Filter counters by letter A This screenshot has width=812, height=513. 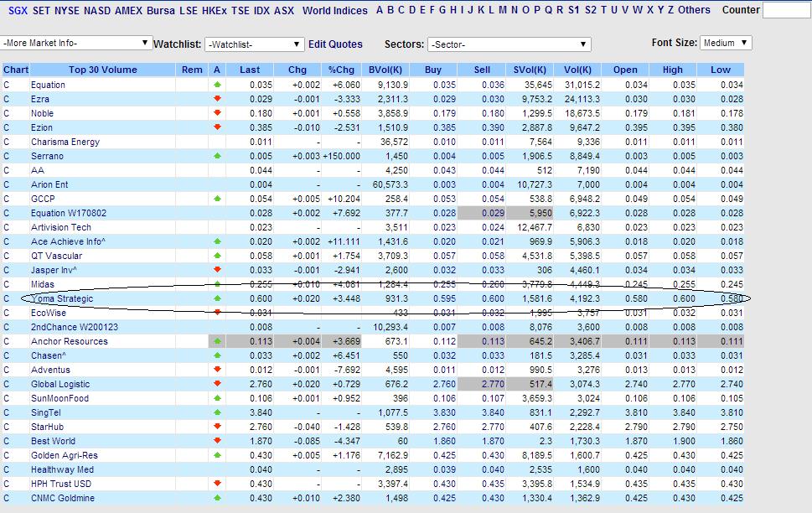pyautogui.click(x=380, y=10)
